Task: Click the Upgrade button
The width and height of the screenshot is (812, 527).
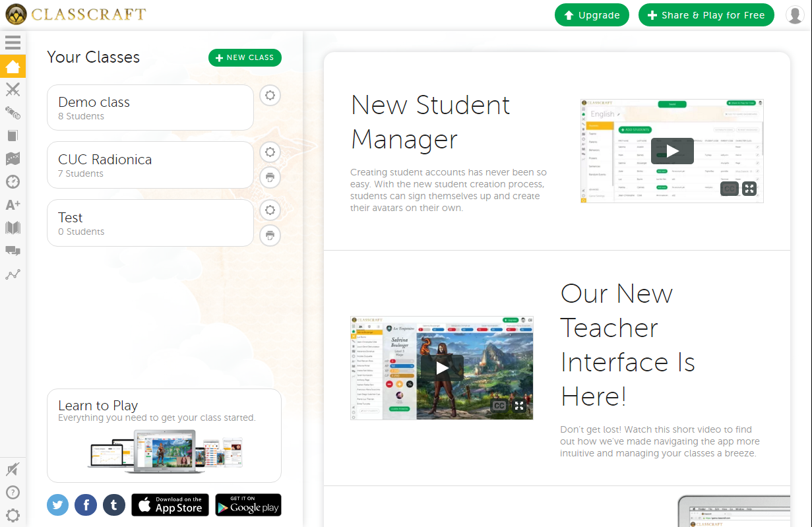Action: point(592,15)
